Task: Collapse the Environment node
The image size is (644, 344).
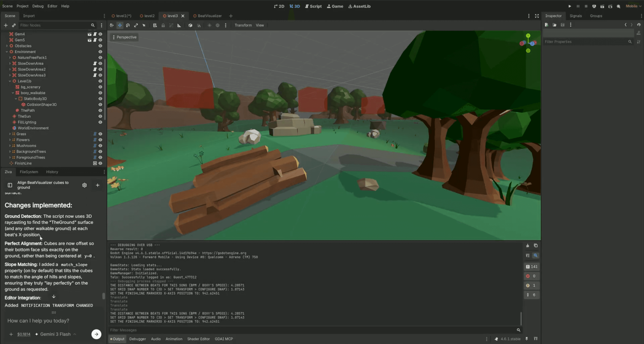Action: (7, 52)
